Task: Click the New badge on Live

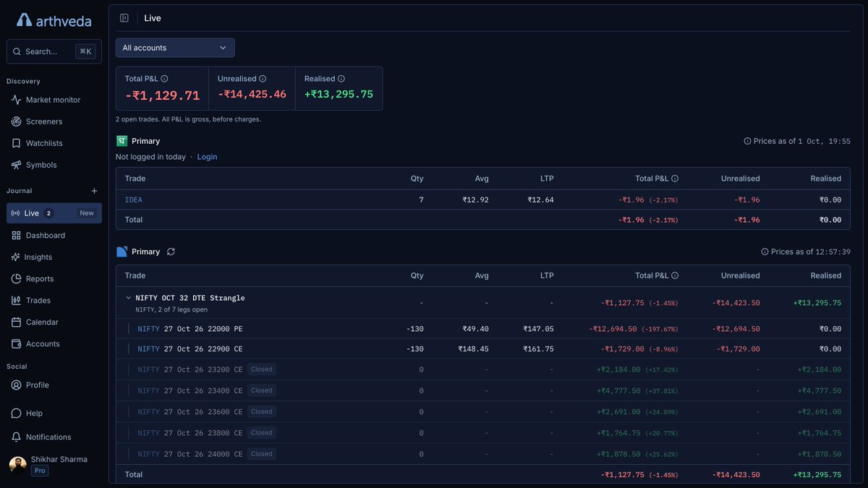Action: [x=87, y=213]
